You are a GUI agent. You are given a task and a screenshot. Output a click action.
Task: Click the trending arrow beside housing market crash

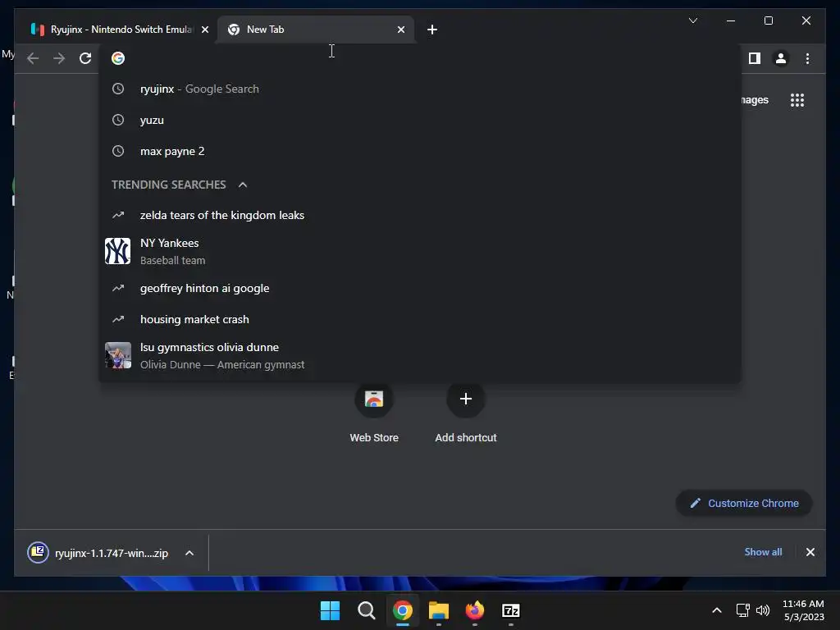click(x=118, y=319)
